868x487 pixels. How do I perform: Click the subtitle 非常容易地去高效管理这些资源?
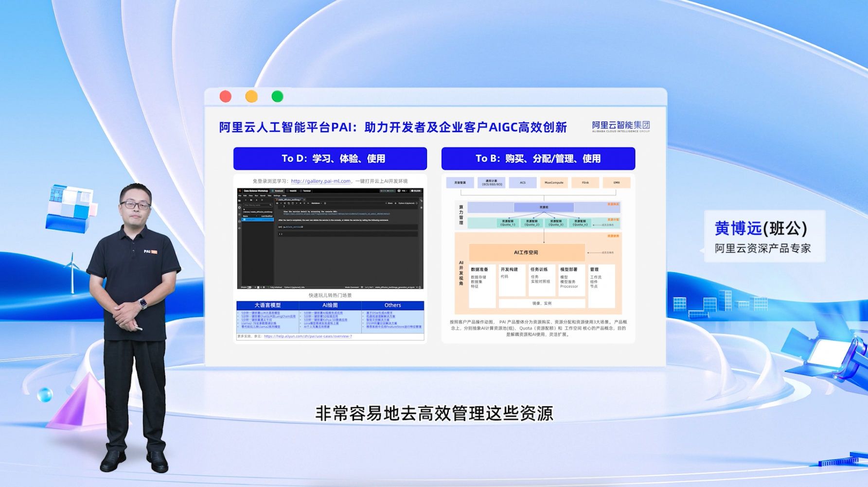pos(434,414)
